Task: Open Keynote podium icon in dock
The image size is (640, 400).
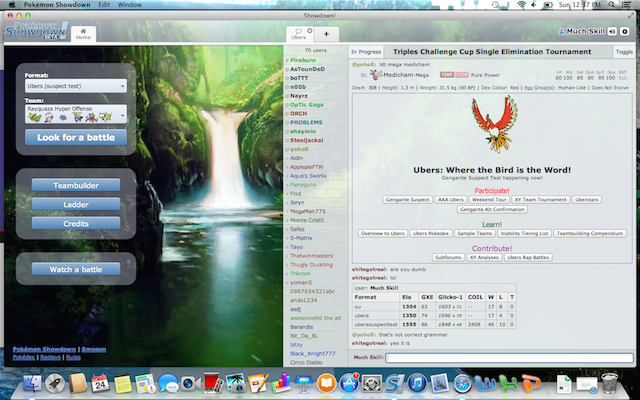Action: pos(303,383)
